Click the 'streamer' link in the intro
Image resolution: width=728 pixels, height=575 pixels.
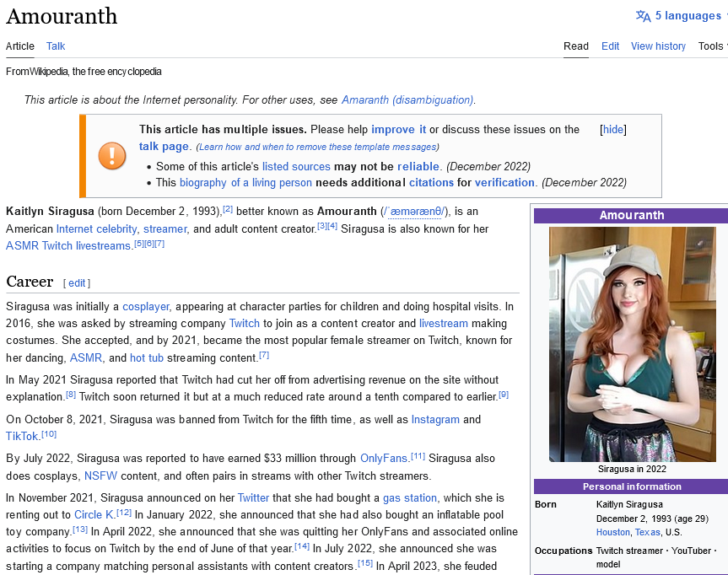164,229
